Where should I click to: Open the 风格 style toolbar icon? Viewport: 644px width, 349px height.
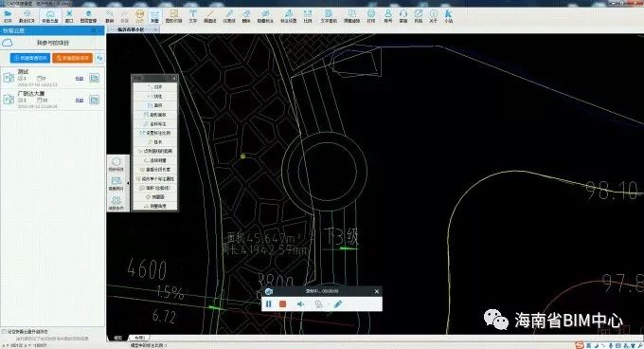point(418,16)
